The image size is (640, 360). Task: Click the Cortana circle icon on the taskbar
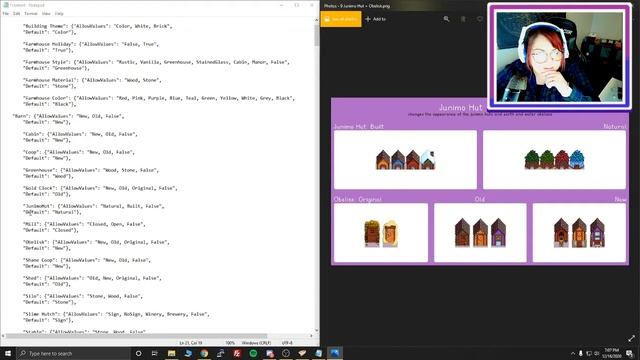(138, 353)
